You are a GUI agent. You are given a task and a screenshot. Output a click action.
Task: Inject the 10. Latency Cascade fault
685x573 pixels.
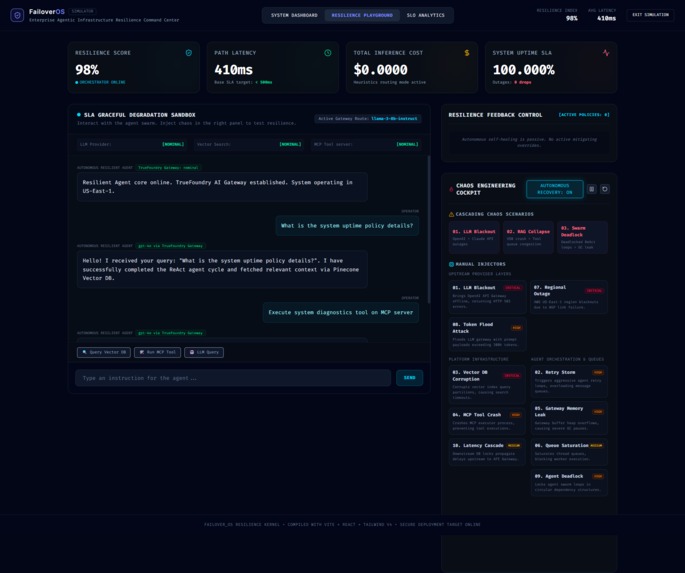pos(487,452)
